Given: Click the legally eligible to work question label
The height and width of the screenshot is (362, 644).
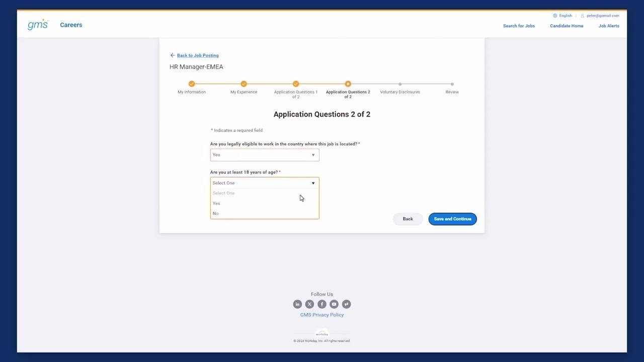Looking at the screenshot, I should click(284, 144).
